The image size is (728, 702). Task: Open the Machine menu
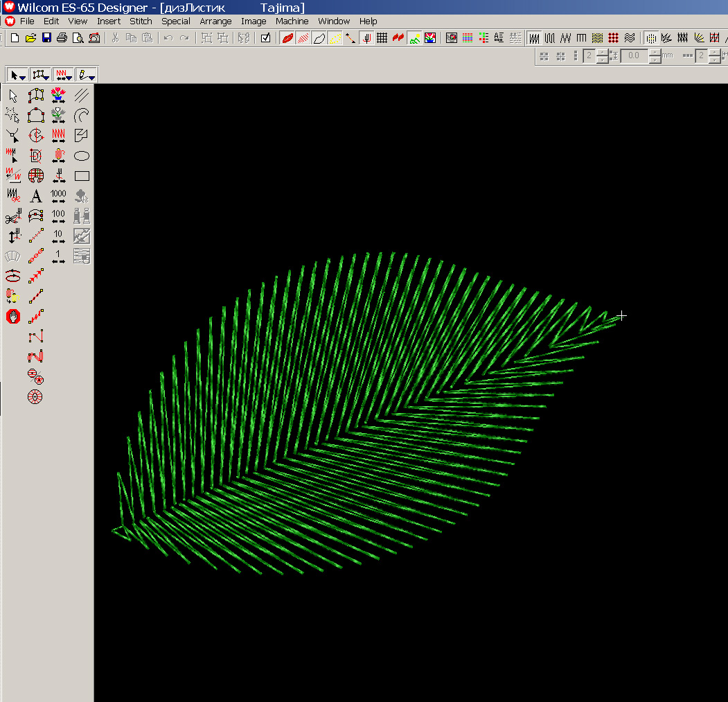pyautogui.click(x=292, y=21)
